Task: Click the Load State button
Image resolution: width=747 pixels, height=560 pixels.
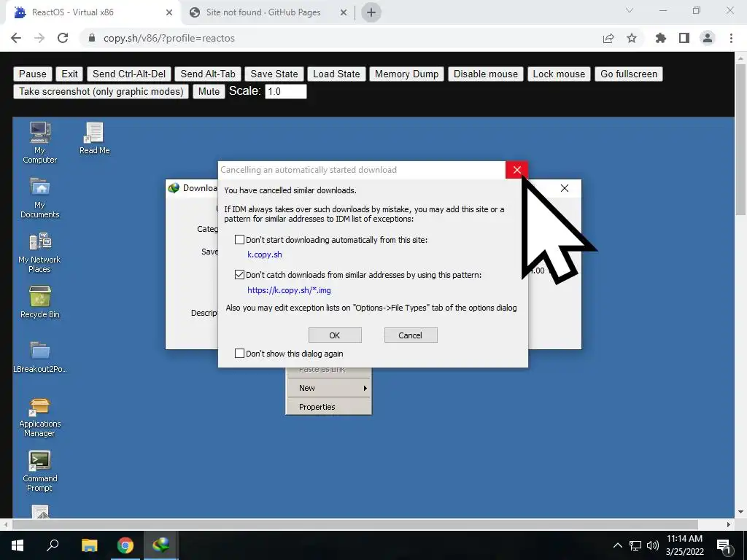Action: (x=336, y=74)
